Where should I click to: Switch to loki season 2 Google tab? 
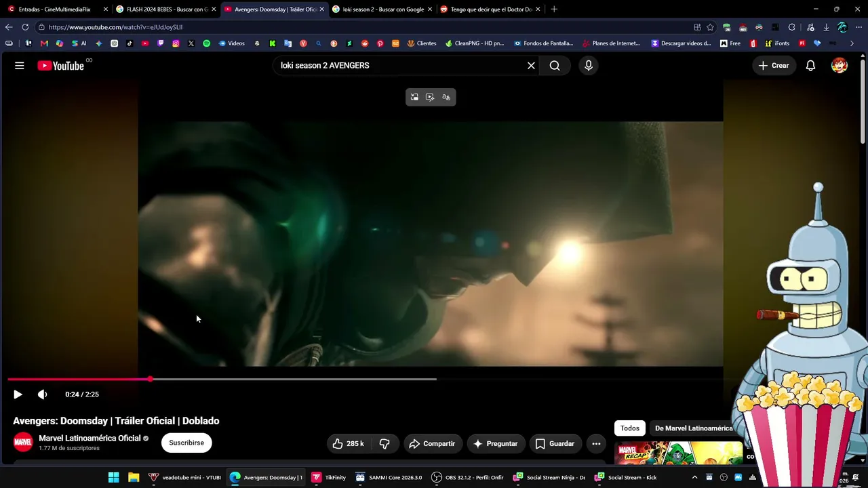click(x=382, y=9)
